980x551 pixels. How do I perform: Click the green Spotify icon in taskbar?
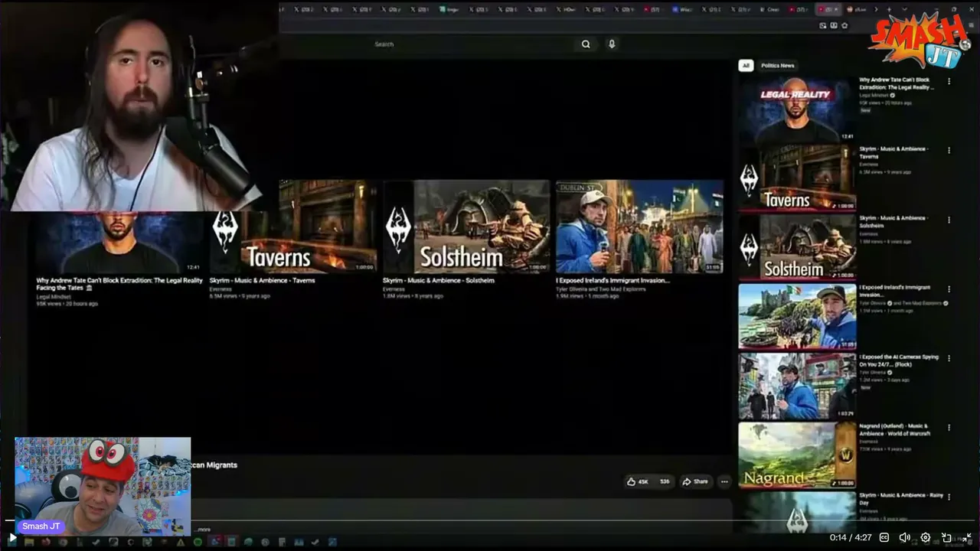click(198, 542)
